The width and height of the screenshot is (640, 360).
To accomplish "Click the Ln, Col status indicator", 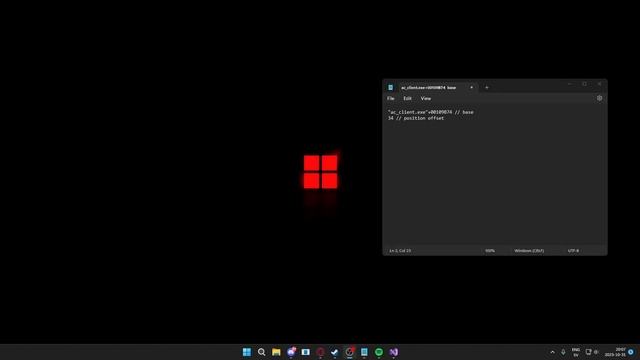I will [400, 251].
